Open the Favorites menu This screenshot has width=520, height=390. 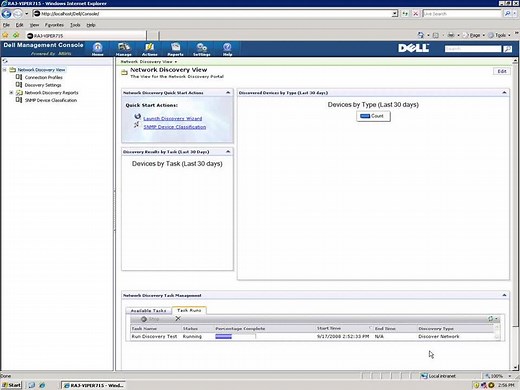tap(54, 25)
